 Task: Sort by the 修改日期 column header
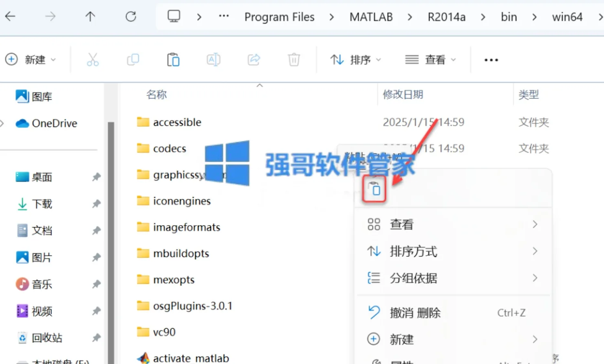coord(403,94)
